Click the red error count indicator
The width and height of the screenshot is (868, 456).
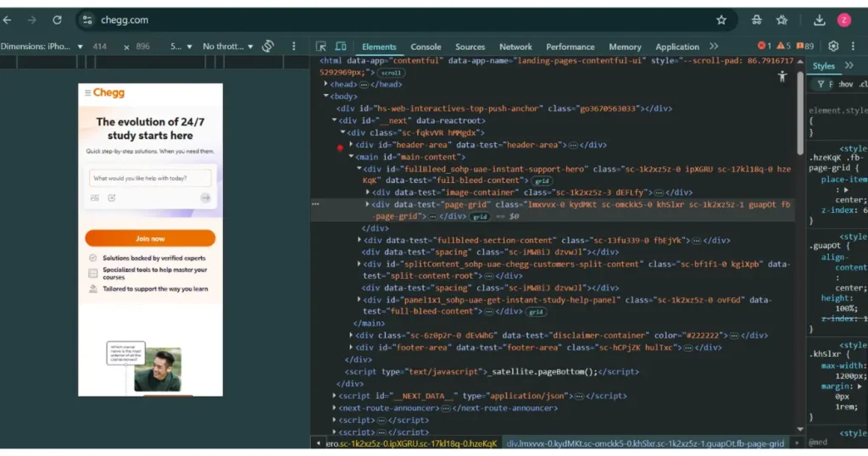765,46
